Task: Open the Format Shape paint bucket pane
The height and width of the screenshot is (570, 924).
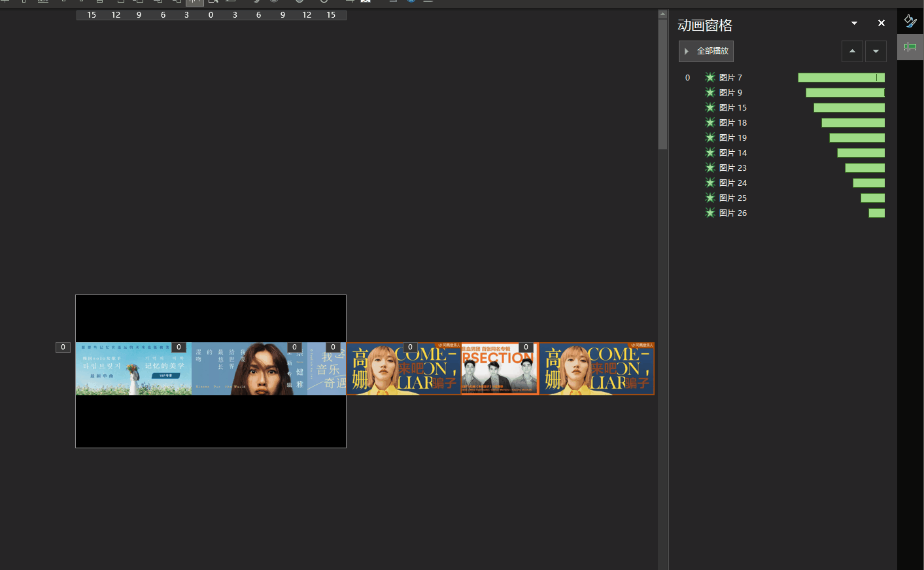Action: tap(910, 21)
